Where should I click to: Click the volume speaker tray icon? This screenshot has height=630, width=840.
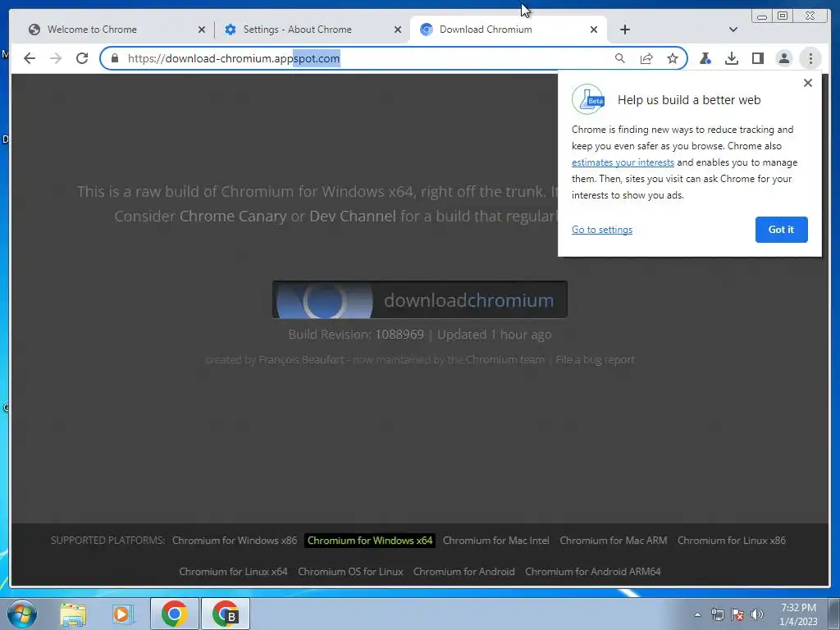click(757, 614)
